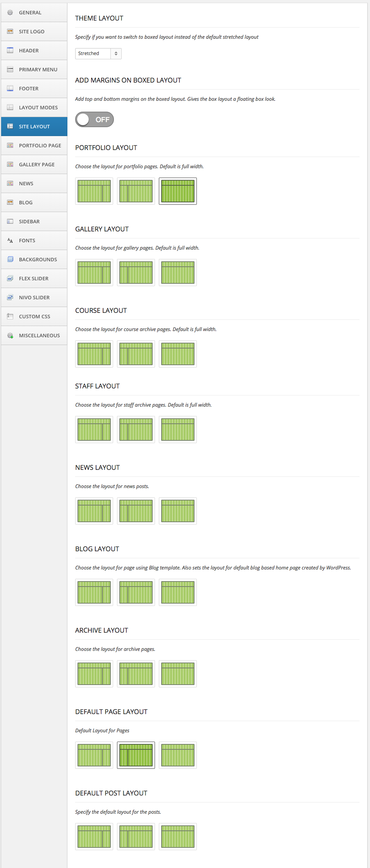Click the Fonts icon in sidebar
This screenshot has width=370, height=868.
(10, 240)
